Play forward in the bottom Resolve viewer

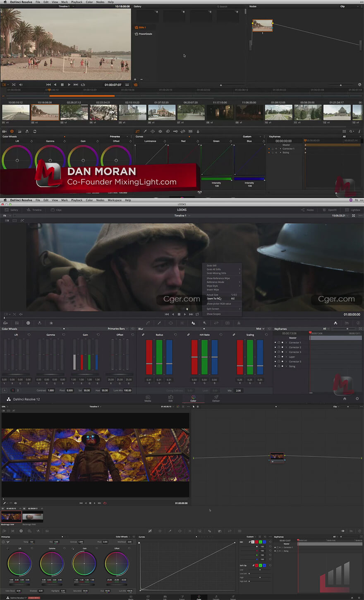coord(95,503)
